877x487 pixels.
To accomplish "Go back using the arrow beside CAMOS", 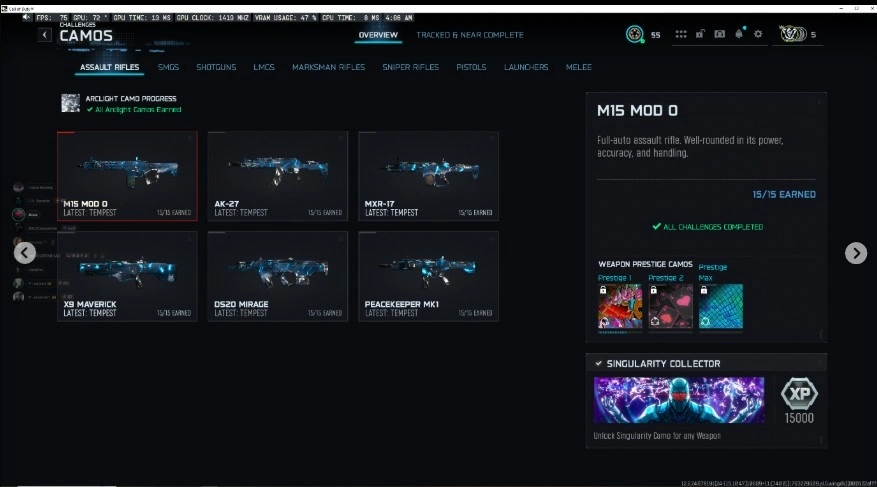I will click(x=45, y=35).
